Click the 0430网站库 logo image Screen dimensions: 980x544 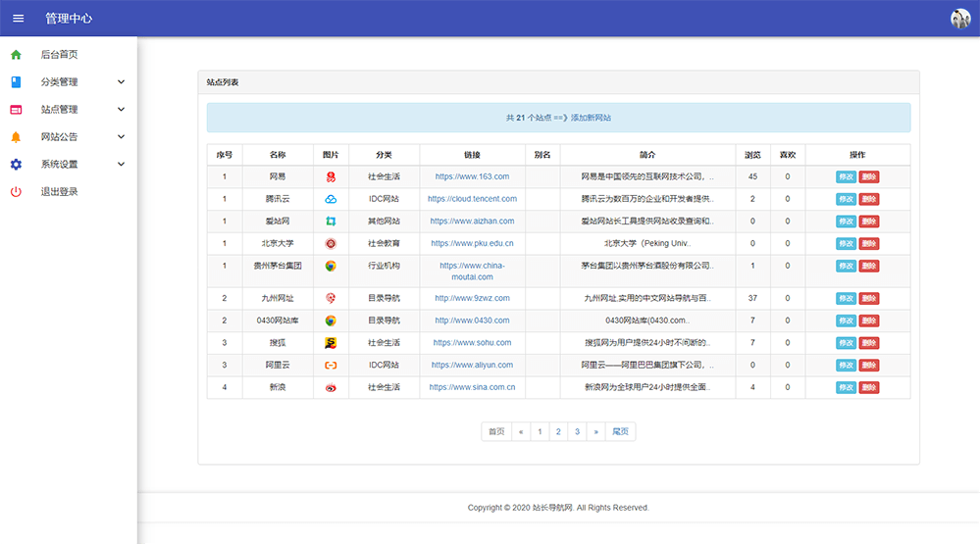(x=331, y=321)
